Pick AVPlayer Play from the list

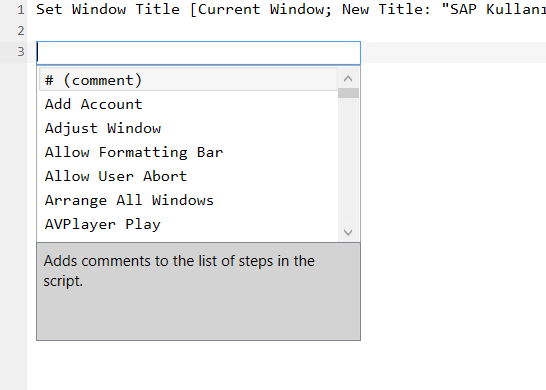(188, 224)
